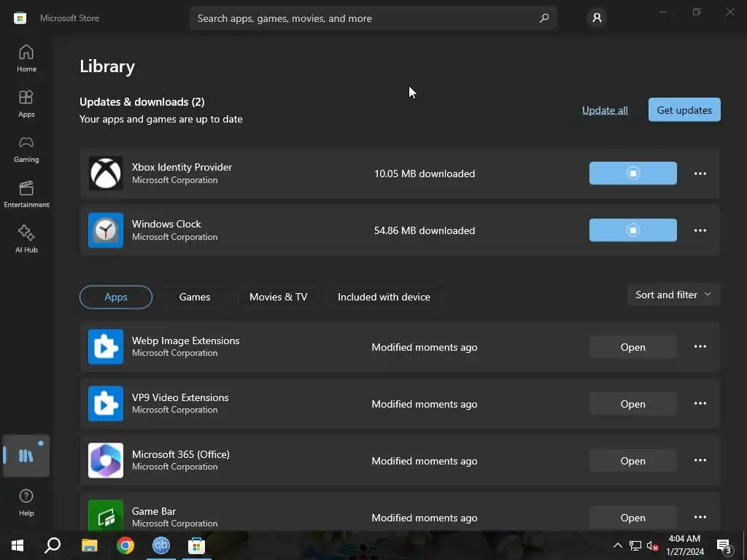Open qBittorrent from taskbar
This screenshot has height=560, width=747.
[x=161, y=545]
